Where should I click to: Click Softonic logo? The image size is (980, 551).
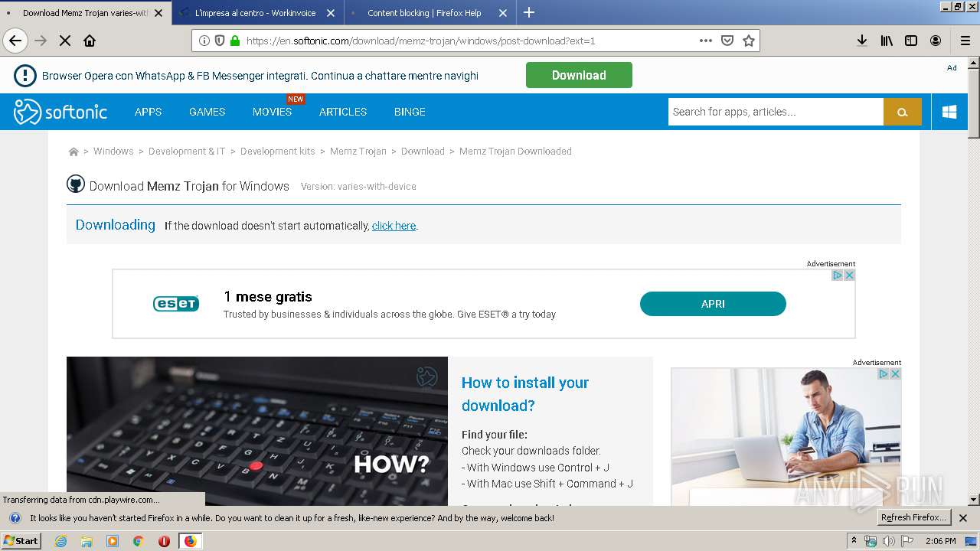tap(60, 112)
